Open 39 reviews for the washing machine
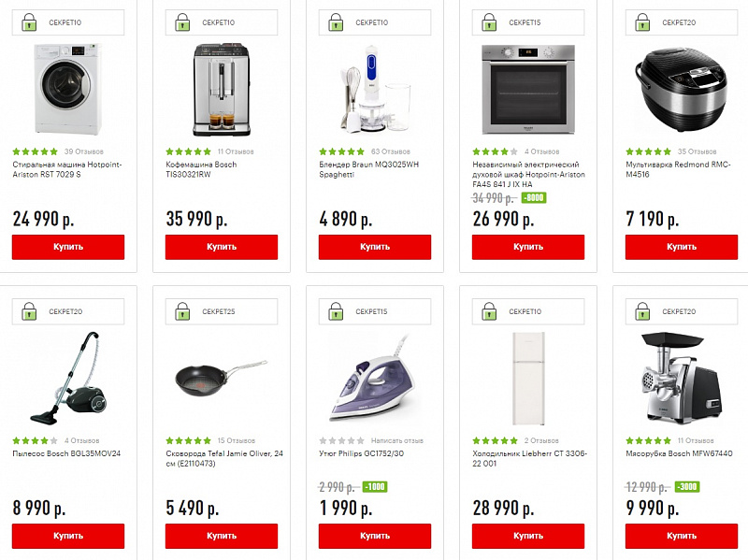 [83, 151]
